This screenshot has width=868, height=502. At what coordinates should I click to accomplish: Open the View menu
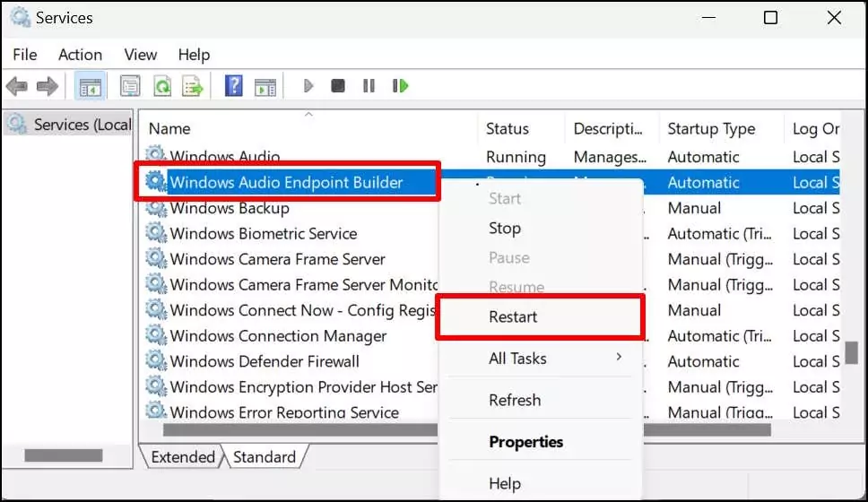[141, 55]
